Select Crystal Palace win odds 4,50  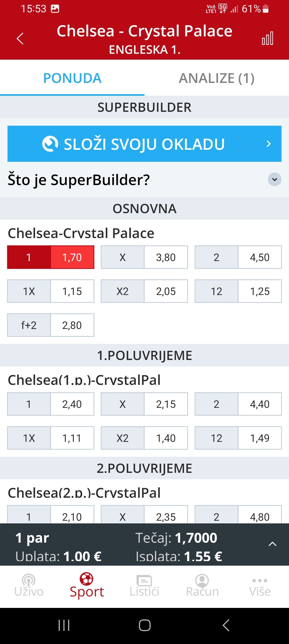(x=238, y=257)
